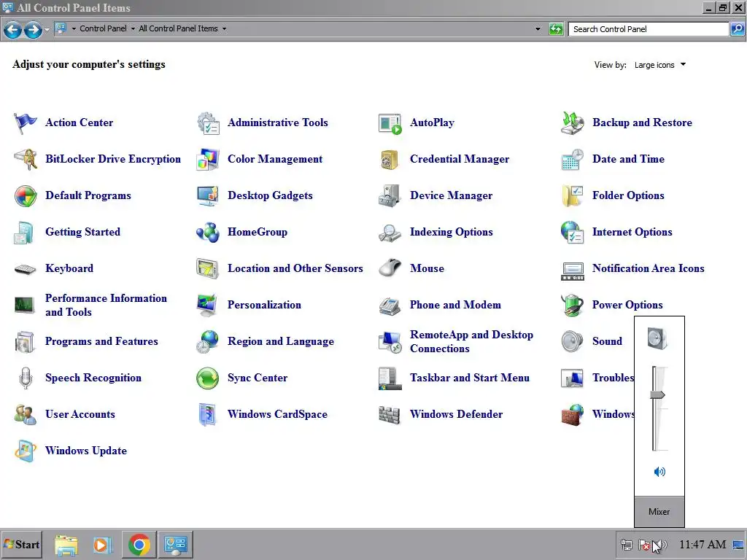Click the Sound speaker icon in the Control Panel
The width and height of the screenshot is (747, 560).
(572, 341)
